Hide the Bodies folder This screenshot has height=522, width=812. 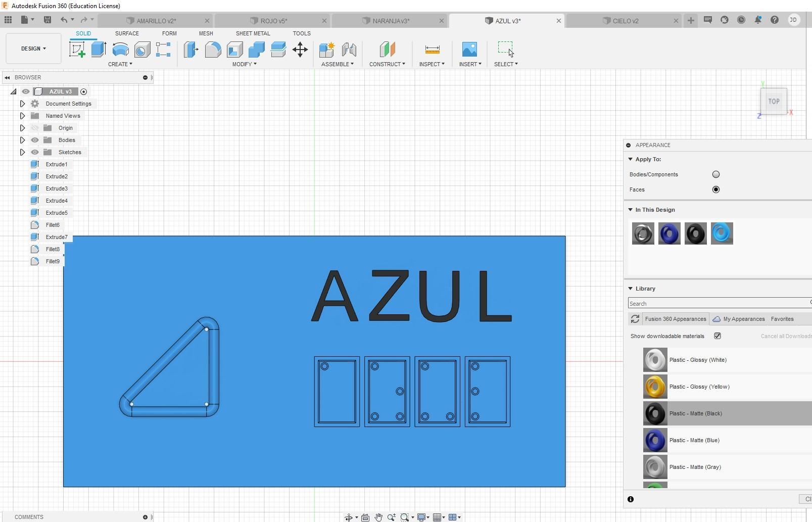point(35,140)
